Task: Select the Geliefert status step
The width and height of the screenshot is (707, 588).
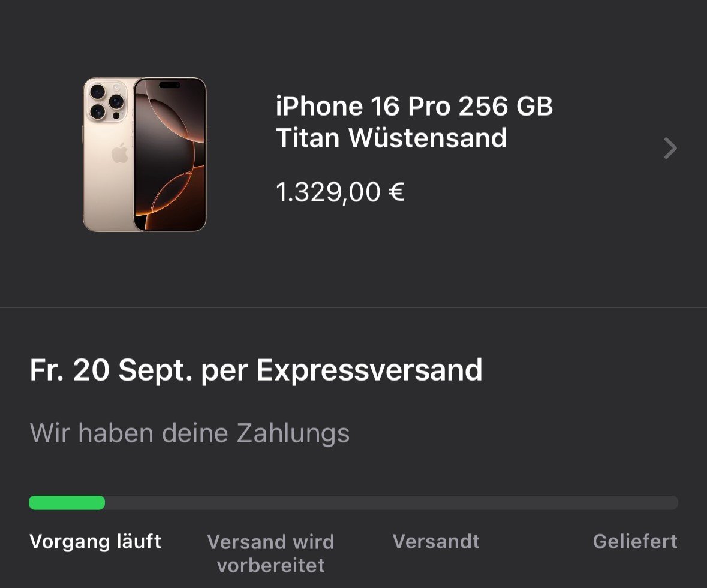Action: [635, 541]
